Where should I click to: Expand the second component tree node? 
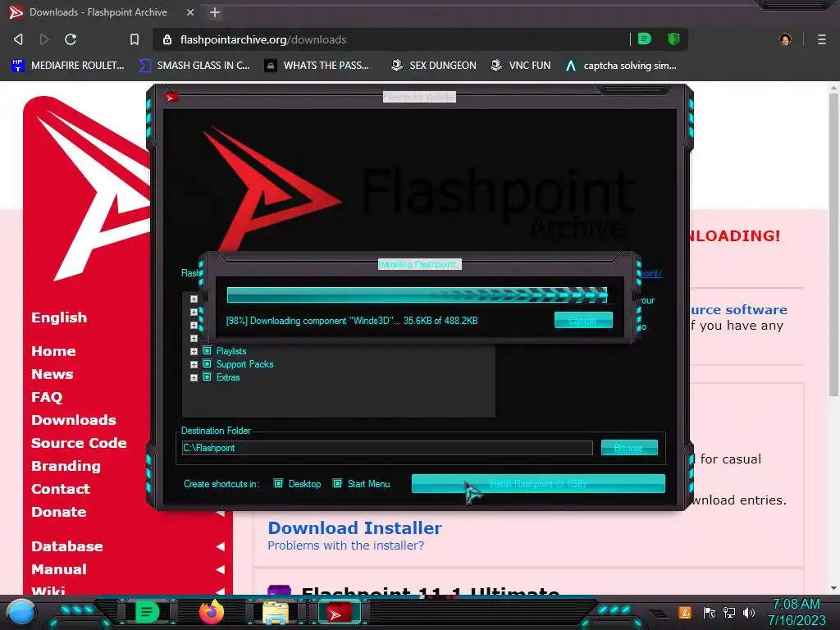(194, 312)
